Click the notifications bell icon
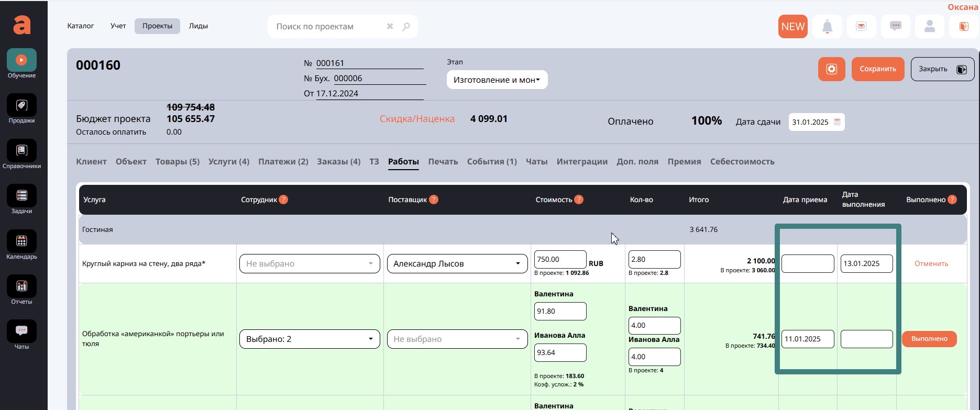The width and height of the screenshot is (980, 410). (x=827, y=26)
